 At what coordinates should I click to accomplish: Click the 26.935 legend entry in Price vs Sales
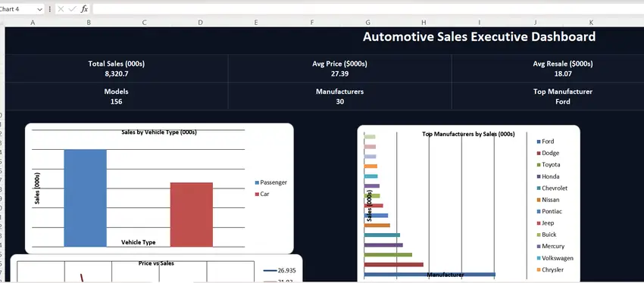[280, 270]
